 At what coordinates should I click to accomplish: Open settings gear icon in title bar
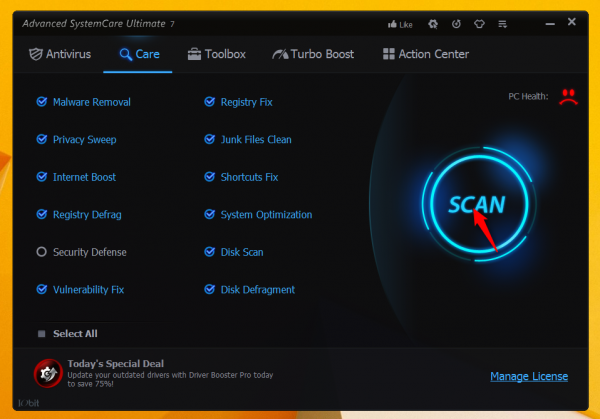point(433,24)
